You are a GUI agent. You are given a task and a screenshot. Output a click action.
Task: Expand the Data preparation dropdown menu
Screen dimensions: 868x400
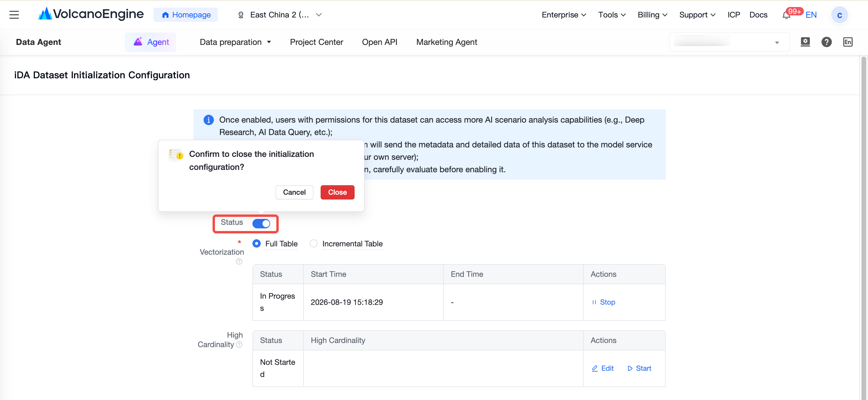tap(235, 42)
